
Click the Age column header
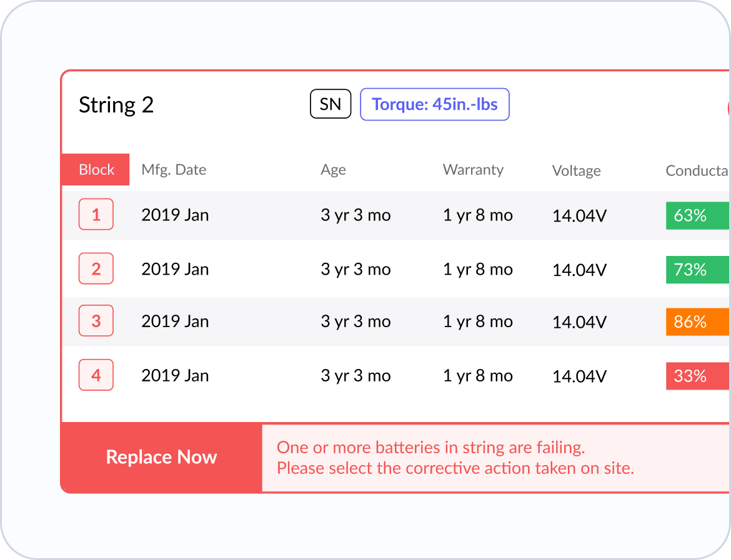(334, 170)
